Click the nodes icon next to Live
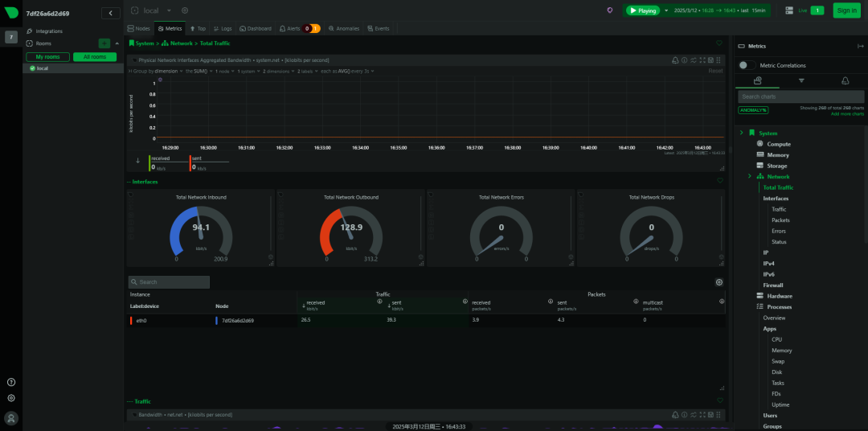Image resolution: width=868 pixels, height=431 pixels. pos(789,10)
